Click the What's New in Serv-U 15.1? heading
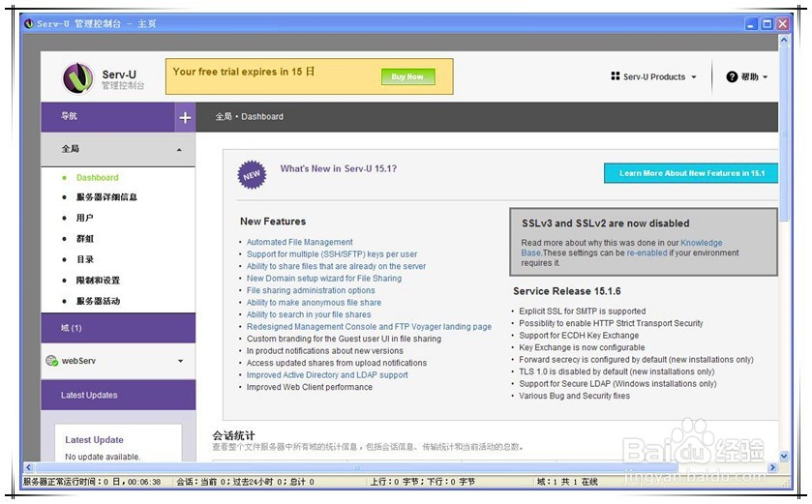Screen dimensions: 812x504 click(x=338, y=168)
